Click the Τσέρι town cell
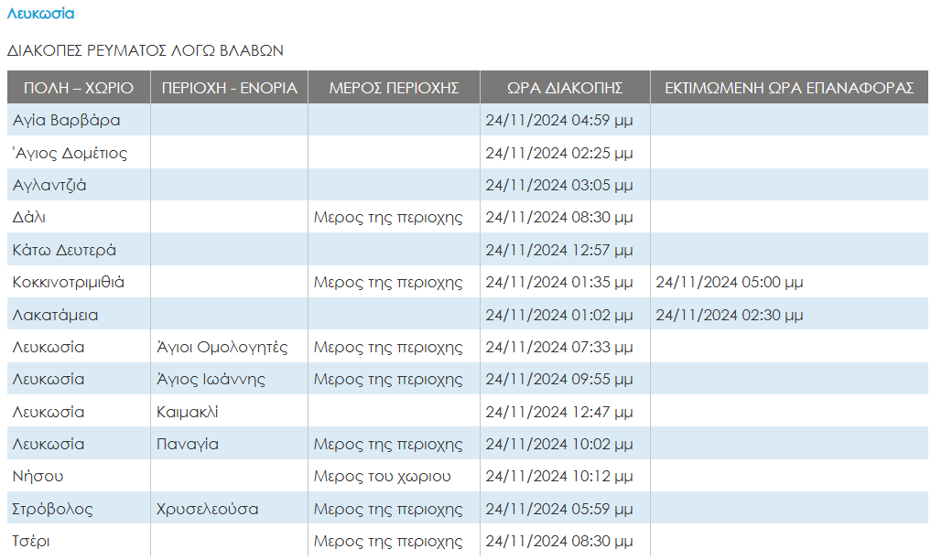931x560 pixels. tap(31, 542)
